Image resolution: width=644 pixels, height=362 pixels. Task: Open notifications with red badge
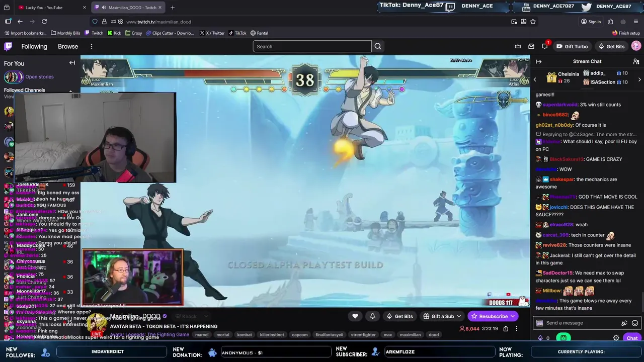tap(545, 46)
